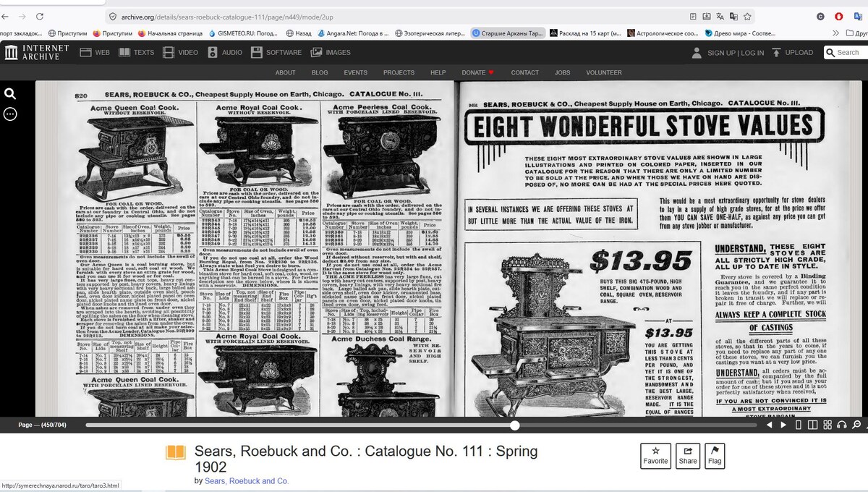Open the book search magnifier in left sidebar
The width and height of the screenshot is (868, 492).
click(x=10, y=93)
